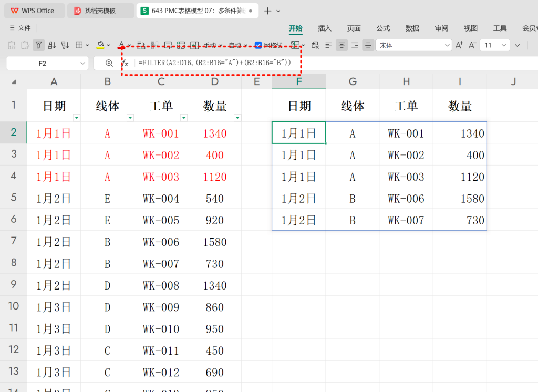This screenshot has height=392, width=538.
Task: Click the fx insert function icon
Action: (125, 63)
